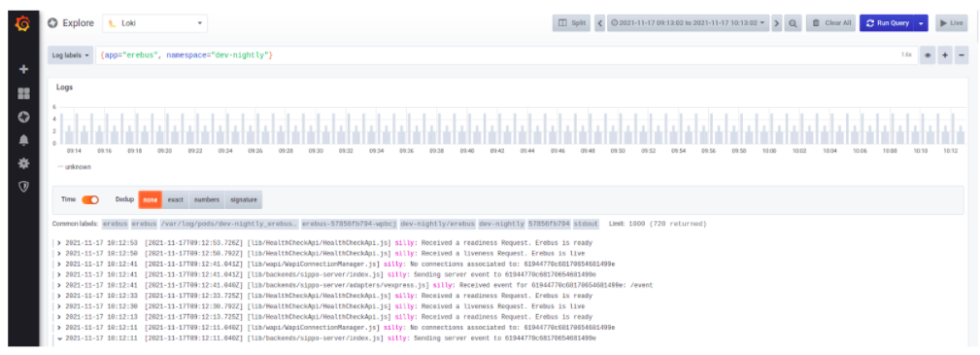Click the stdout common label
Viewport: 980px width, 355px height.
pos(586,224)
